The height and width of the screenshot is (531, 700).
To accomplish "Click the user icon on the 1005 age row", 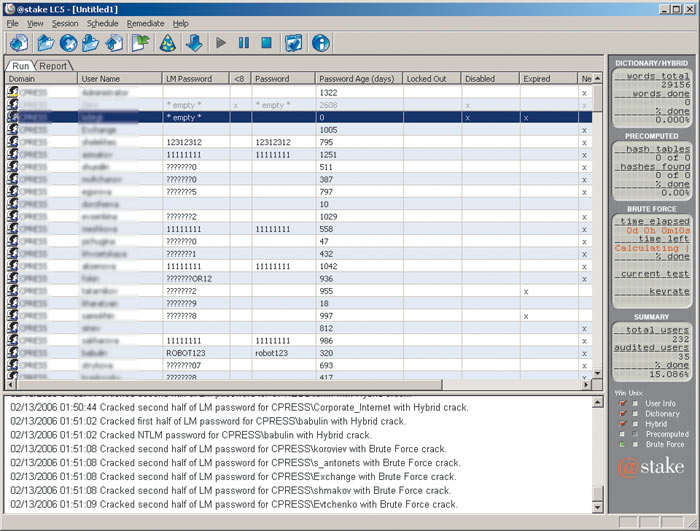I will pos(13,130).
